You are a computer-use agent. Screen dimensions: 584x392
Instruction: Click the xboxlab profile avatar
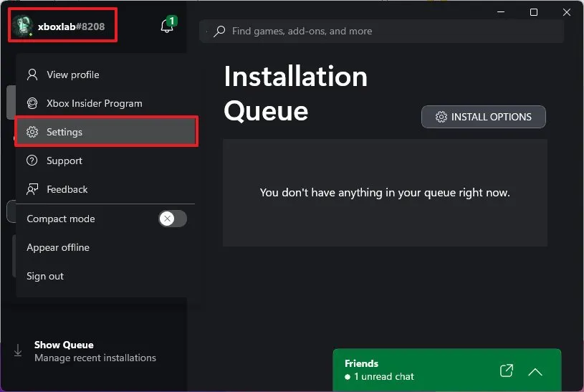tap(23, 27)
